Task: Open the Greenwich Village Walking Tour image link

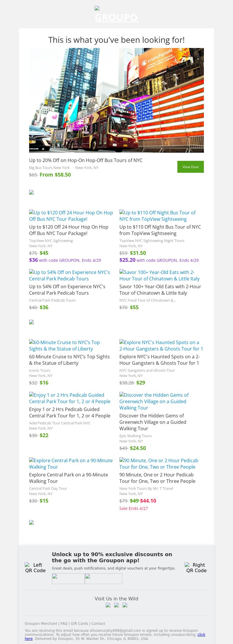Action: coord(154,401)
